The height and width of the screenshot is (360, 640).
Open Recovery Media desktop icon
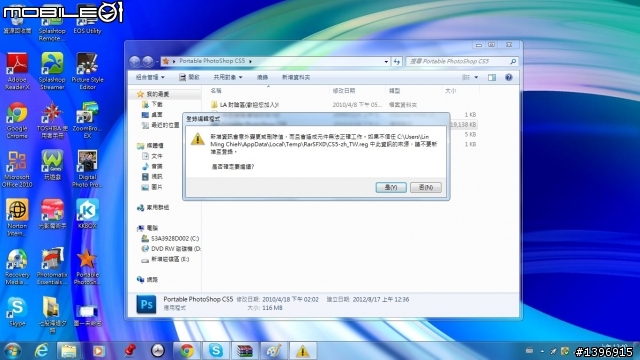click(17, 266)
